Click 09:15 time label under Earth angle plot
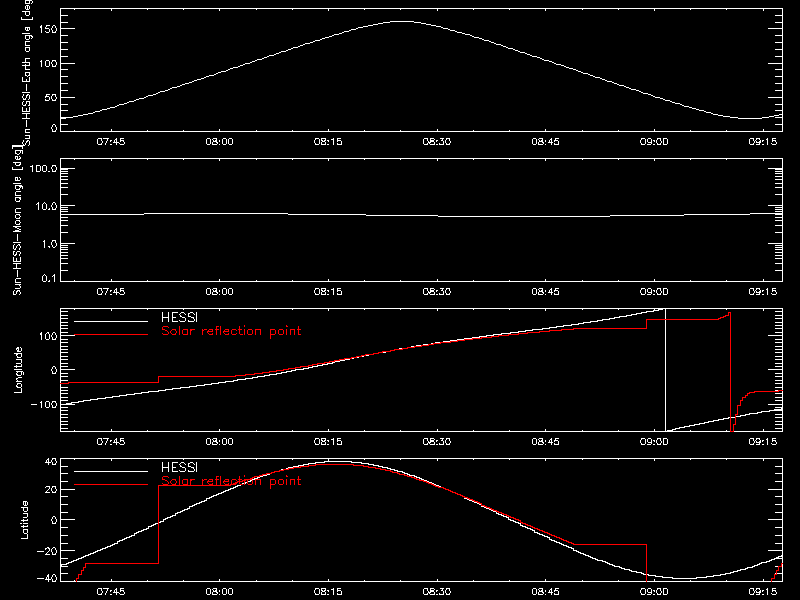Screen dimensions: 800x600 [x=763, y=142]
